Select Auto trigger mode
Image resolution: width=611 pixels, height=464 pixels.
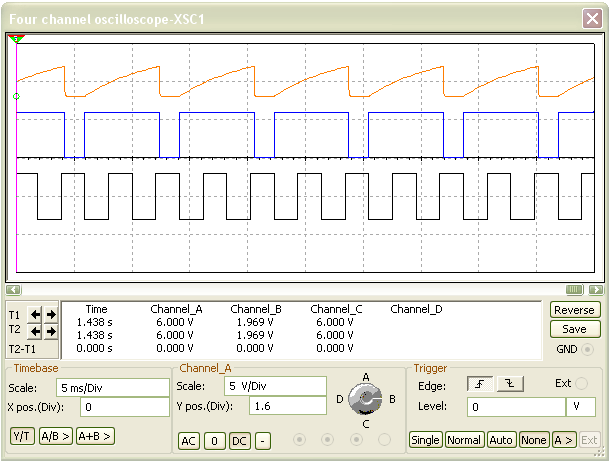pyautogui.click(x=501, y=440)
